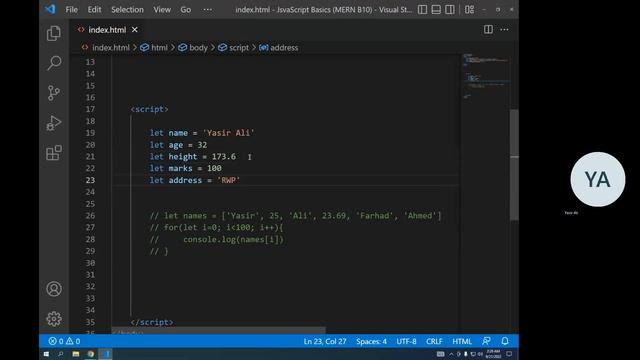
Task: Click 'RWP' string on line 23
Action: click(x=229, y=180)
